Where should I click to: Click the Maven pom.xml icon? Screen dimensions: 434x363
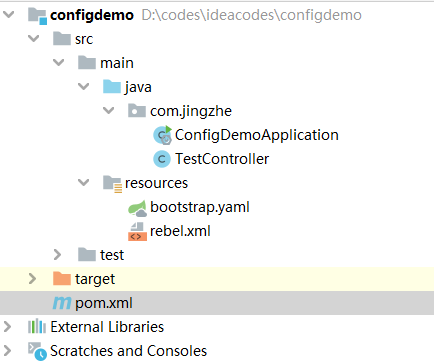[62, 303]
